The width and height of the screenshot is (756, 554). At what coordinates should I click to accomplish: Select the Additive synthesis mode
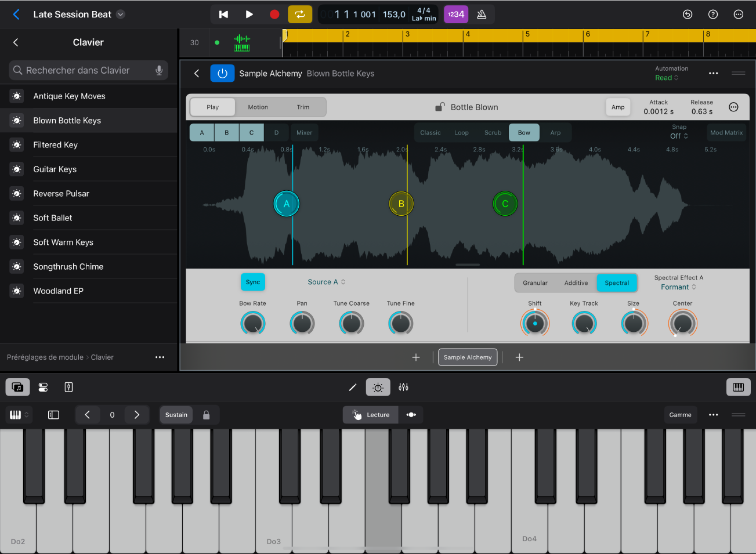pos(576,283)
